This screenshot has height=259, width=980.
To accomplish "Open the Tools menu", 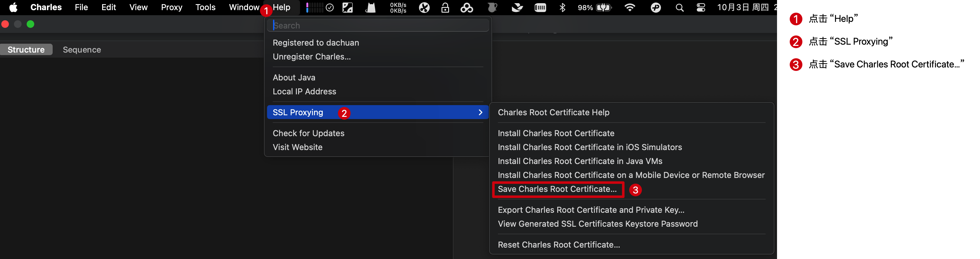I will [206, 7].
